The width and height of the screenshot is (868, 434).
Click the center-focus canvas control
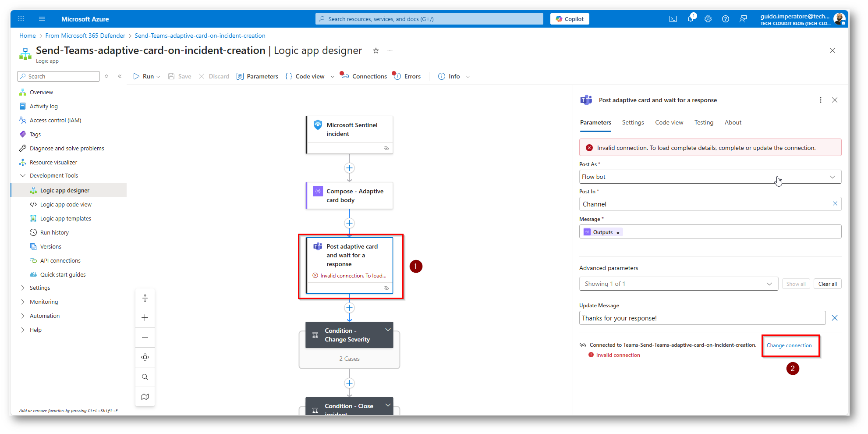[x=145, y=357]
